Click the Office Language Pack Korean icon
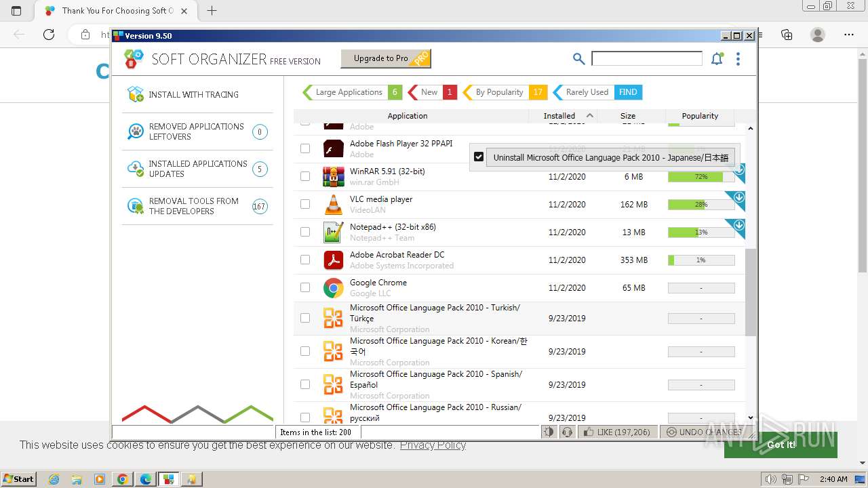Screen dimensions: 868x488 click(x=333, y=351)
